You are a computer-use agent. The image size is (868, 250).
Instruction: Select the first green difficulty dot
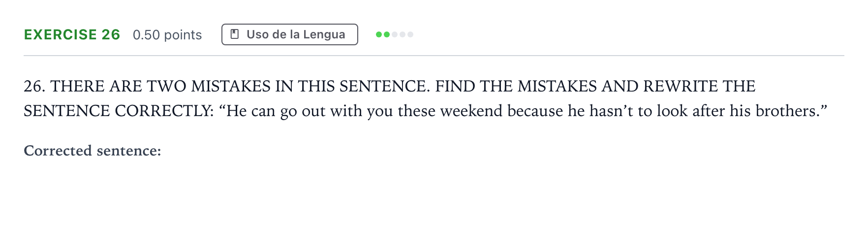(x=379, y=34)
